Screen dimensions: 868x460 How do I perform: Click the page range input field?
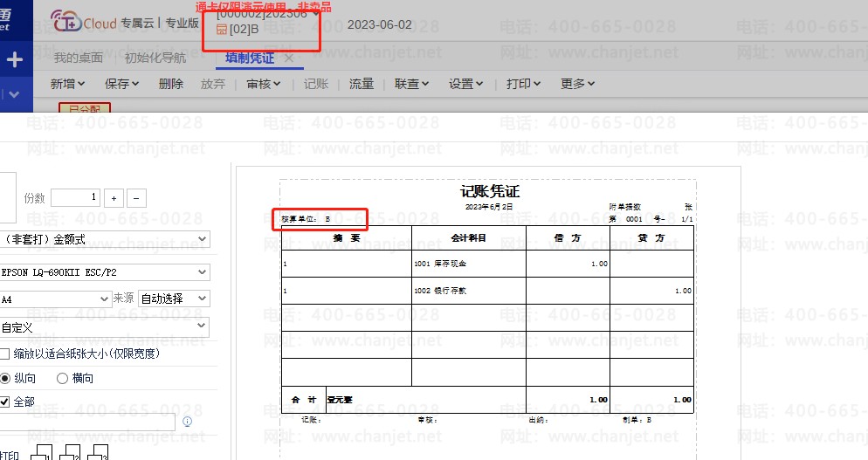coord(87,422)
